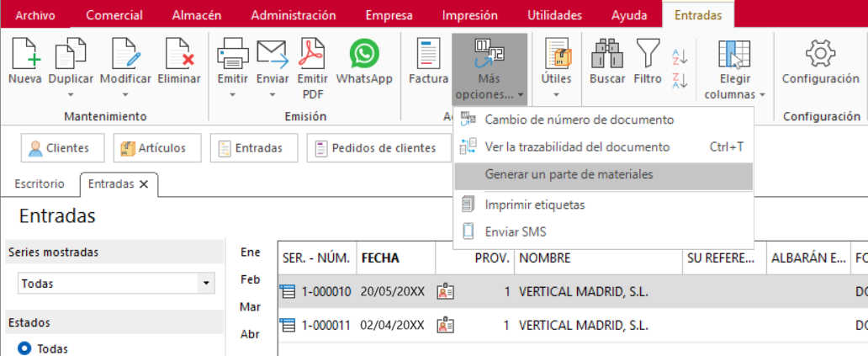
Task: Select the Todas estados radio button
Action: 25,348
